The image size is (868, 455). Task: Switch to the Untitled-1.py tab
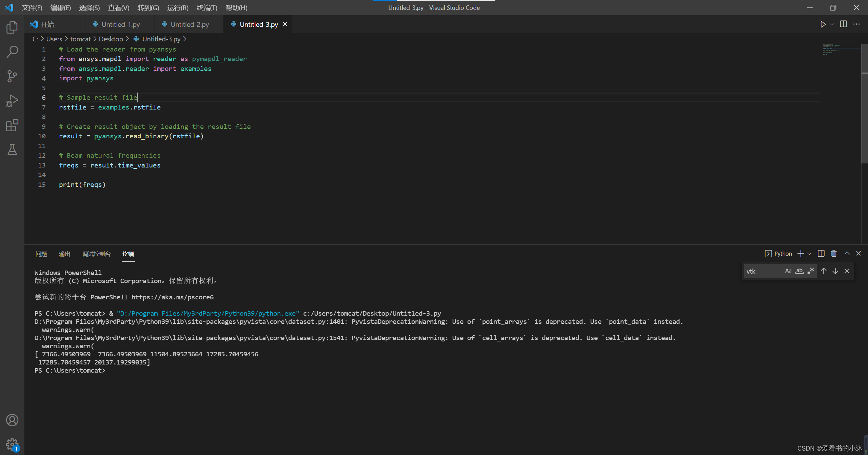pyautogui.click(x=120, y=24)
